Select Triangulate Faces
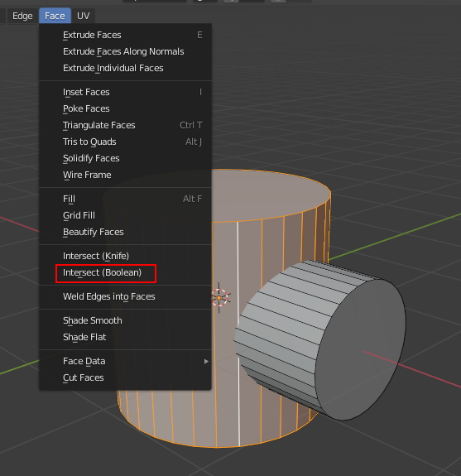This screenshot has width=461, height=476. pyautogui.click(x=125, y=125)
